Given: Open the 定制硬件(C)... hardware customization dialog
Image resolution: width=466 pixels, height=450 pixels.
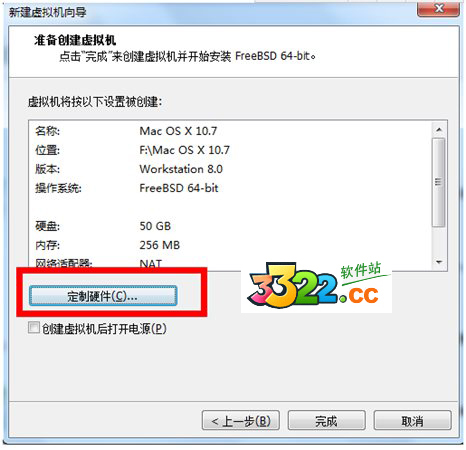Looking at the screenshot, I should pos(103,296).
